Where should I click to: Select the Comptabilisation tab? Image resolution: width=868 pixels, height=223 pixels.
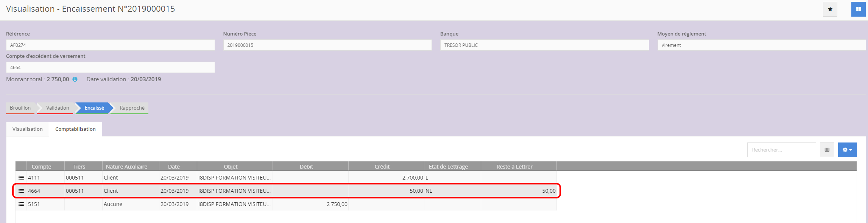(75, 129)
